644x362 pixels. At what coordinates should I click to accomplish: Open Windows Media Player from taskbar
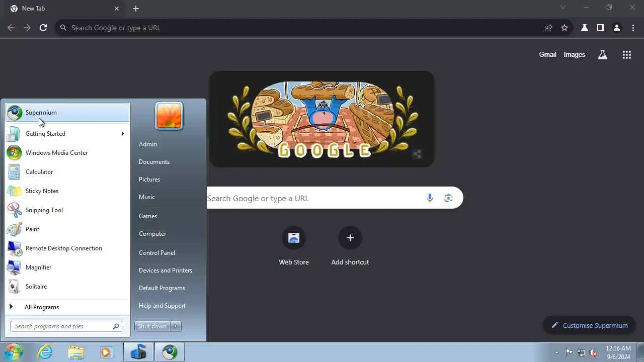(106, 352)
